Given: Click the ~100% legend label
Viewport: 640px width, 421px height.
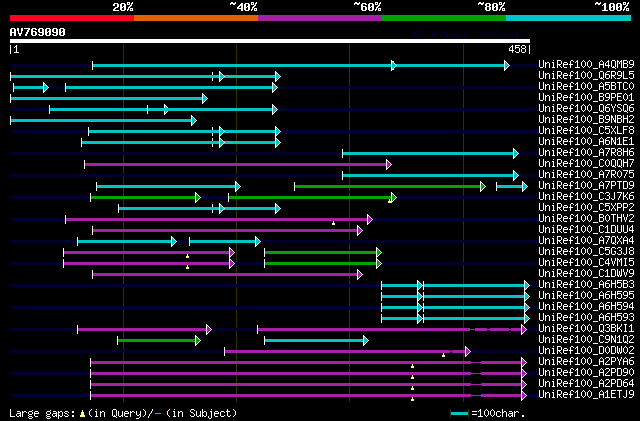Looking at the screenshot, I should point(612,7).
